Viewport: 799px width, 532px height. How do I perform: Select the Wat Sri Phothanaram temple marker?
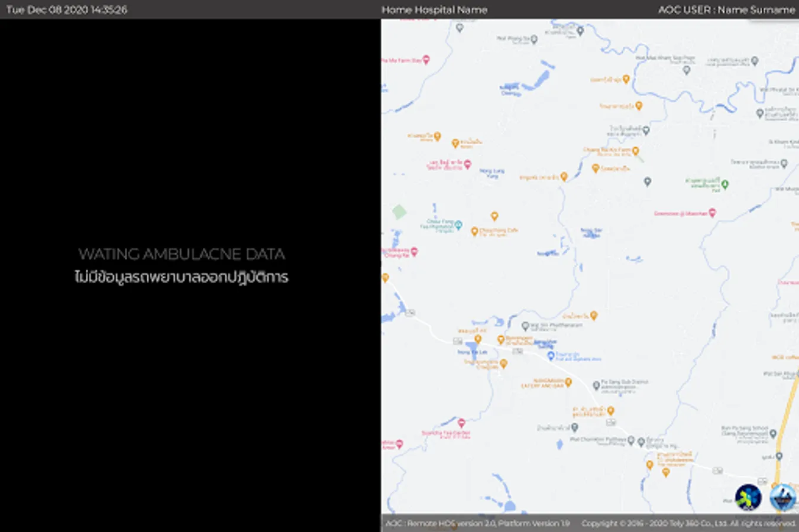tap(525, 326)
